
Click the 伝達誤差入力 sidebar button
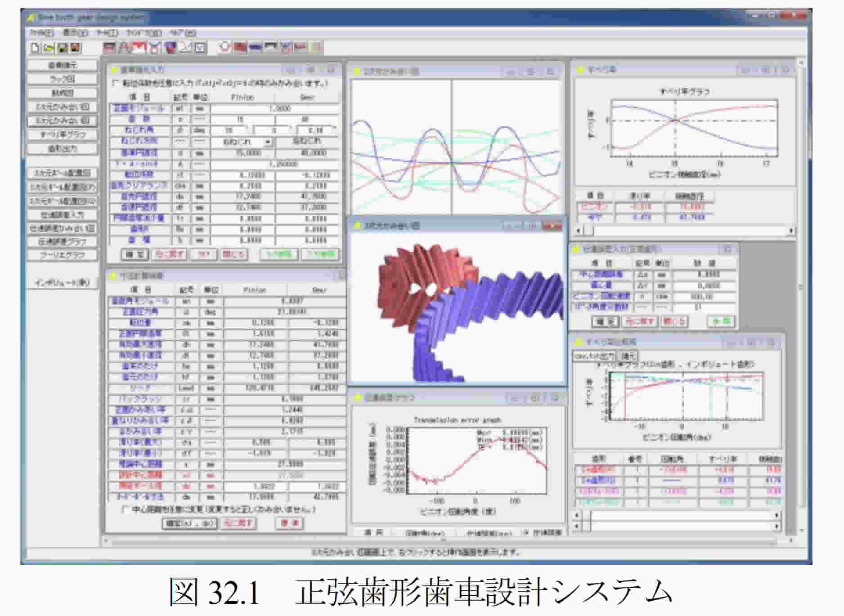(x=63, y=215)
